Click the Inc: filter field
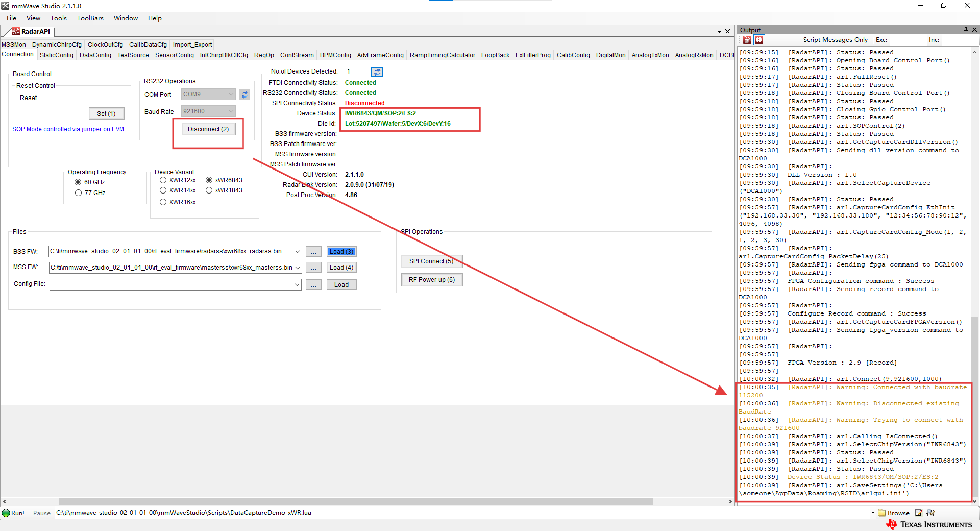Screen dimensions: 980x531 959,40
